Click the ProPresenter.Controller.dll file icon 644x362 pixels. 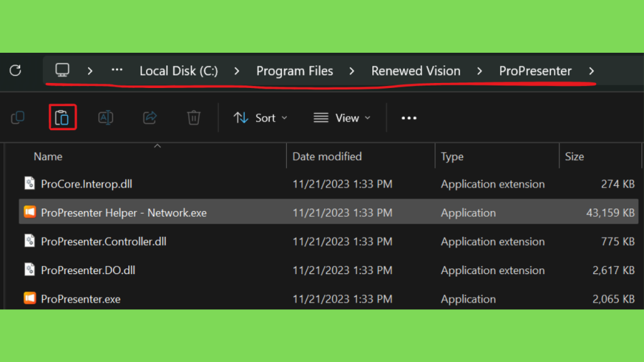30,241
